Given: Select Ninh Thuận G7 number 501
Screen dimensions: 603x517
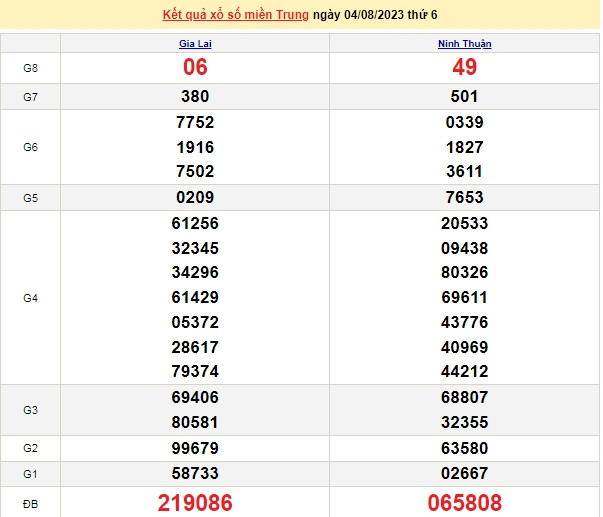Looking at the screenshot, I should [x=465, y=97].
